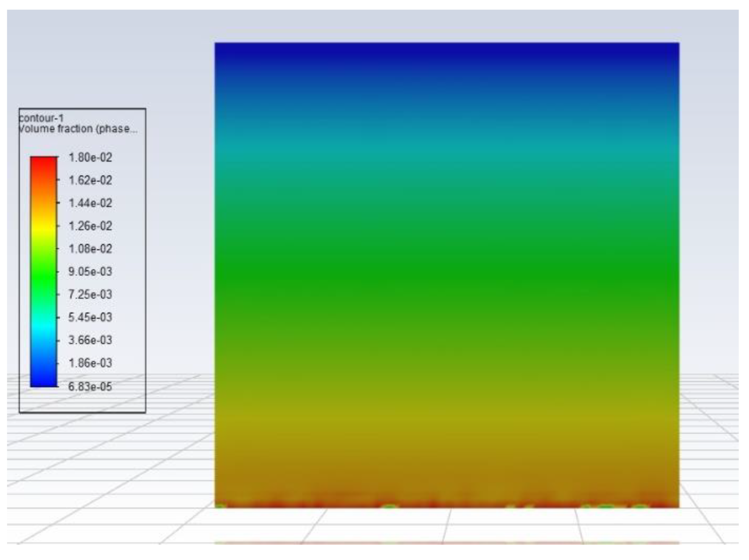This screenshot has height=560, width=749.
Task: Click the red bottom edge of contour plot
Action: pyautogui.click(x=447, y=504)
